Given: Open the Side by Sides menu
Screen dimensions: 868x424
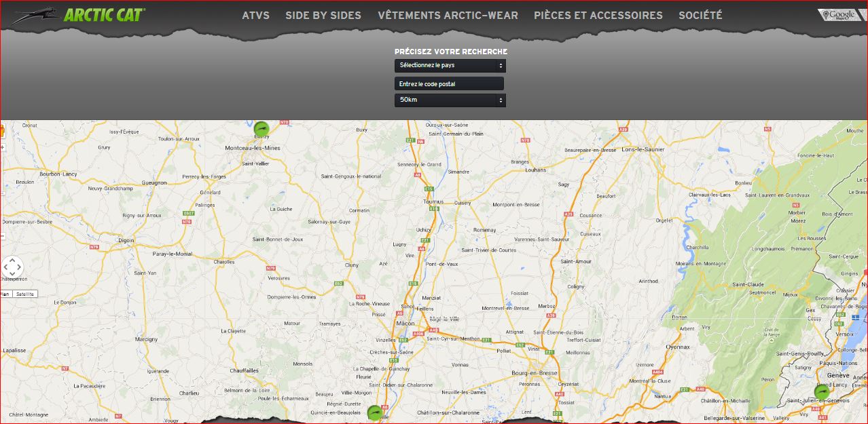Looking at the screenshot, I should point(323,15).
